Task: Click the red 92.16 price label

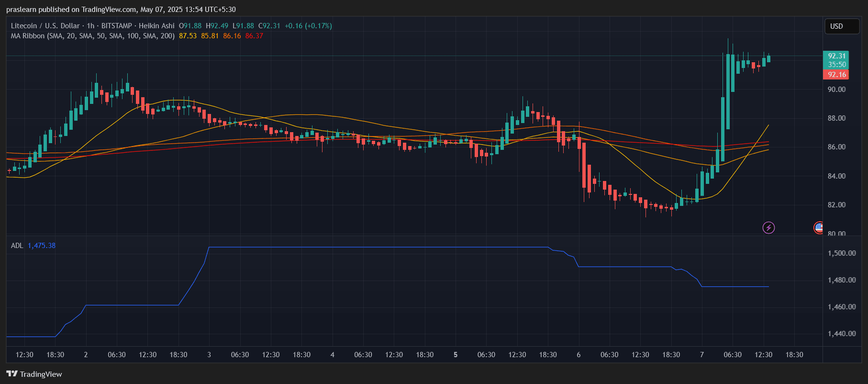Action: (835, 75)
